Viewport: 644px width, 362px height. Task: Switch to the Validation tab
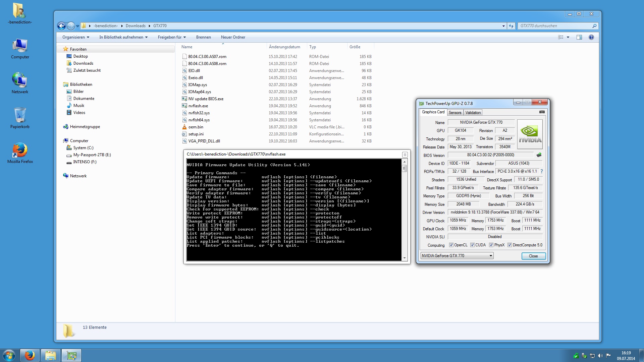click(x=473, y=113)
